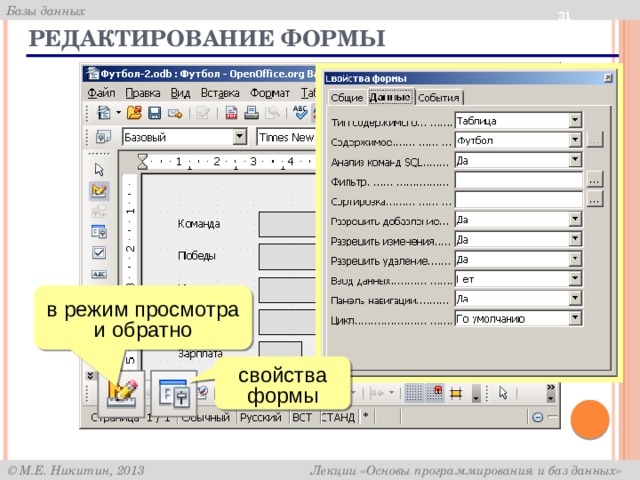
Task: Click enlarged Form properties icon
Action: tap(174, 393)
